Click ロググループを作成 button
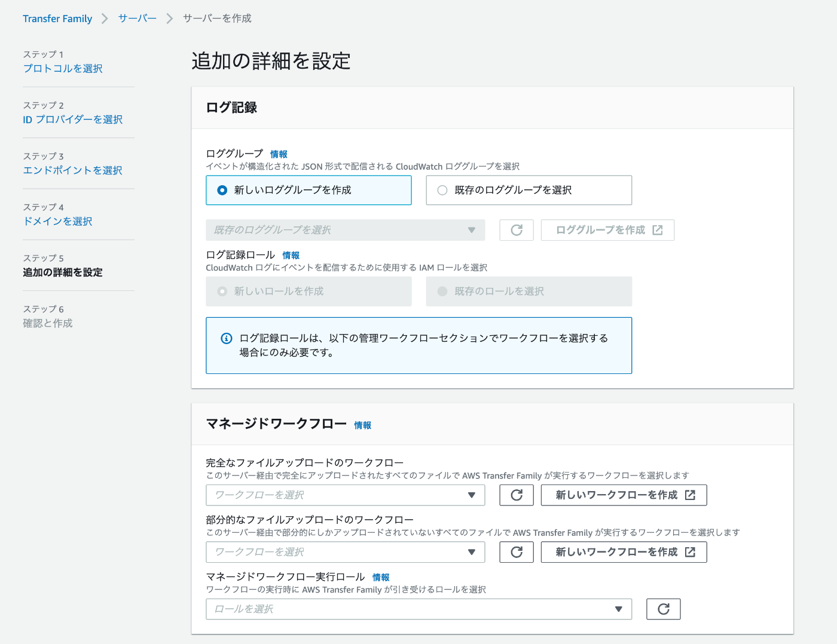 tap(607, 230)
